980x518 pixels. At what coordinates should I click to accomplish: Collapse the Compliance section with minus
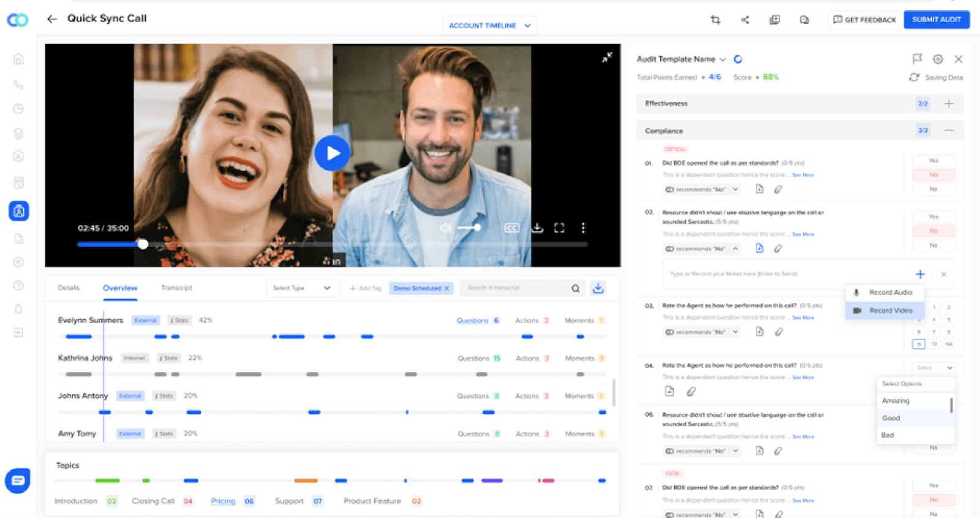pyautogui.click(x=949, y=131)
